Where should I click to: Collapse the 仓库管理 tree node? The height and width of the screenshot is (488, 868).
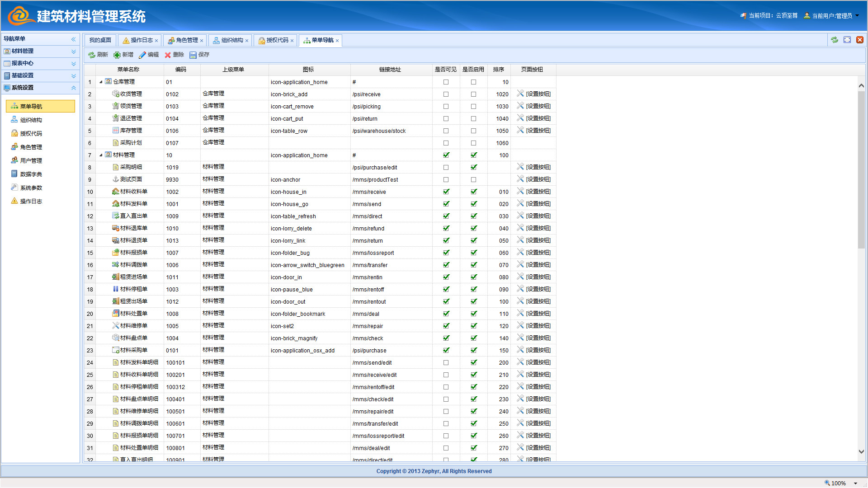point(101,82)
